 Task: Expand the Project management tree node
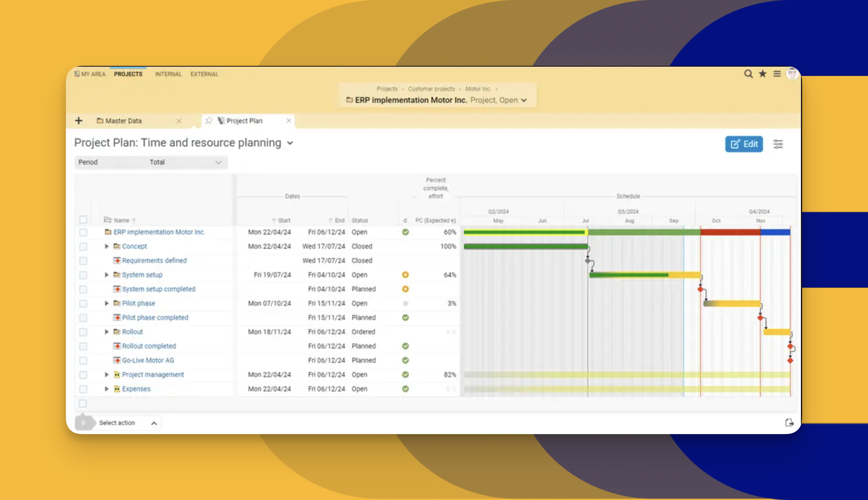coord(107,374)
